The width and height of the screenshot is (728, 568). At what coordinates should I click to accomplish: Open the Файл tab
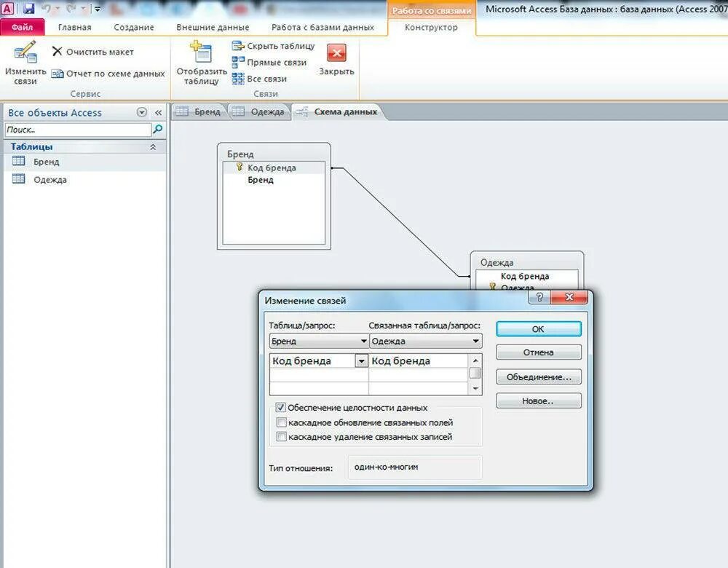(x=23, y=27)
